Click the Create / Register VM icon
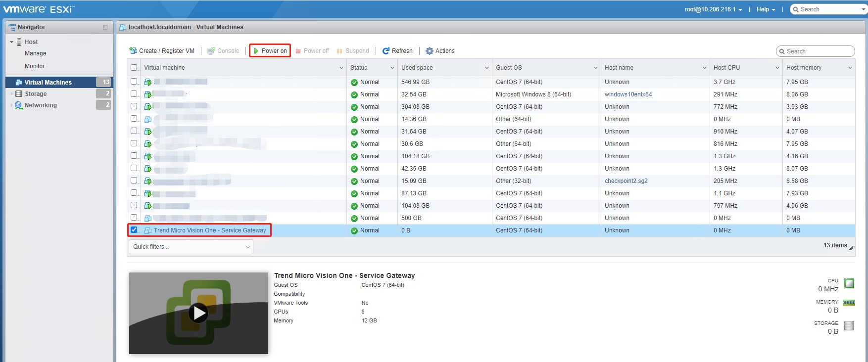The width and height of the screenshot is (868, 362). 133,51
